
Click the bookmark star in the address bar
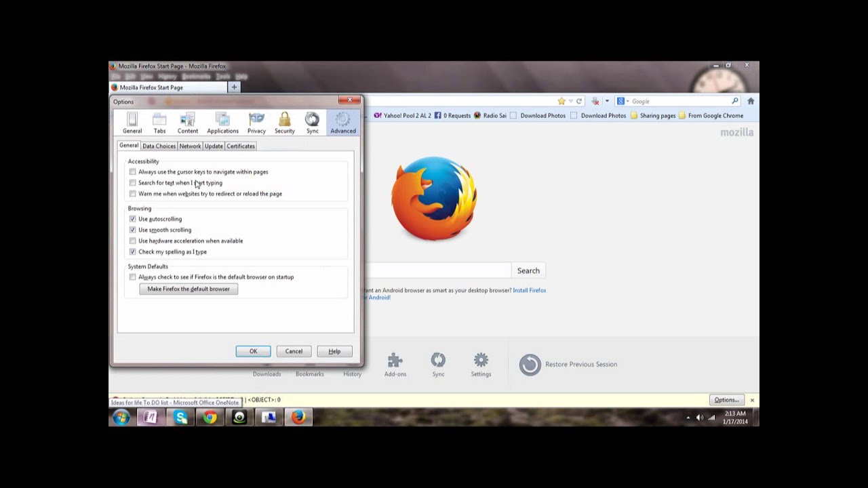pyautogui.click(x=561, y=101)
